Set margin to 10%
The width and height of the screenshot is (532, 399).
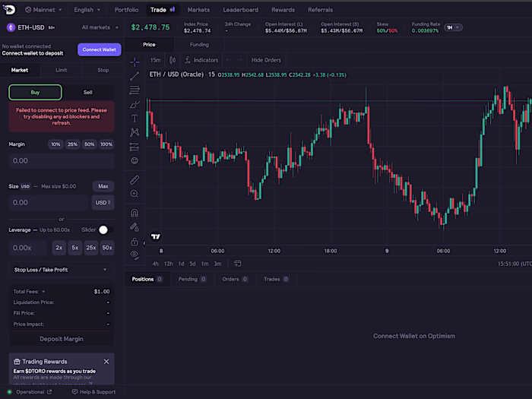tap(55, 144)
